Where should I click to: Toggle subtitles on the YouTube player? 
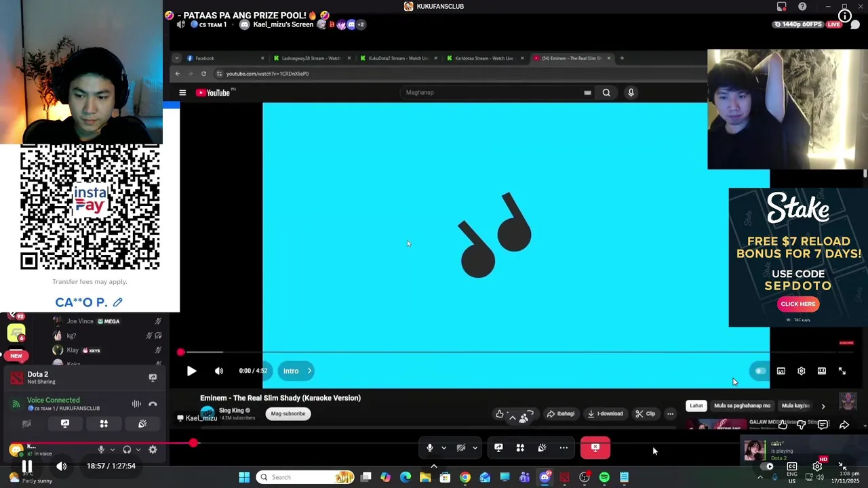[781, 371]
